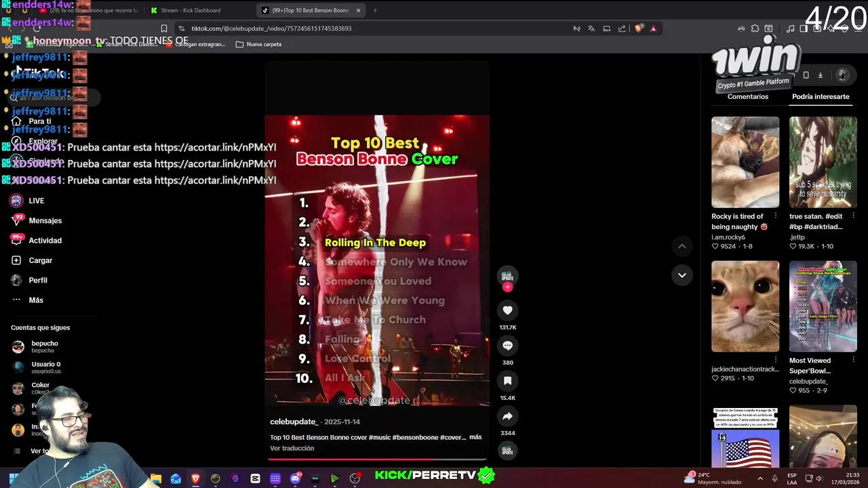Go to next video with down arrow
This screenshot has height=488, width=868.
pos(682,275)
